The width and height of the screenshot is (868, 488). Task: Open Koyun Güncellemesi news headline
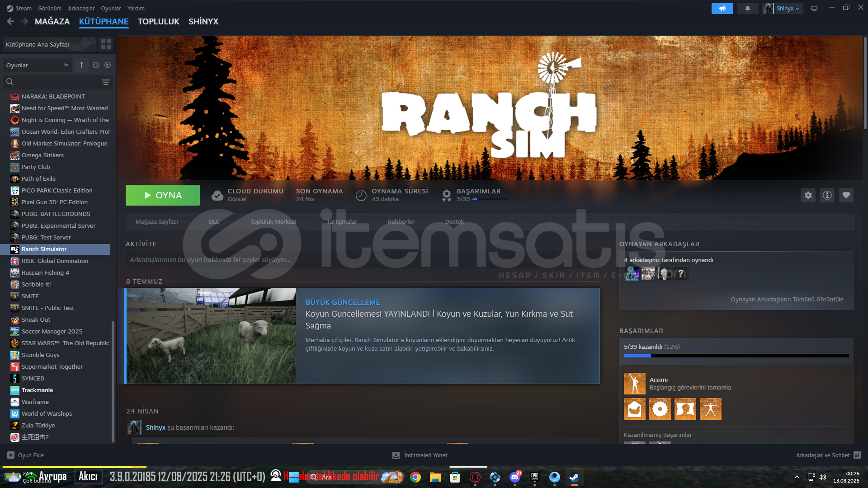click(439, 319)
